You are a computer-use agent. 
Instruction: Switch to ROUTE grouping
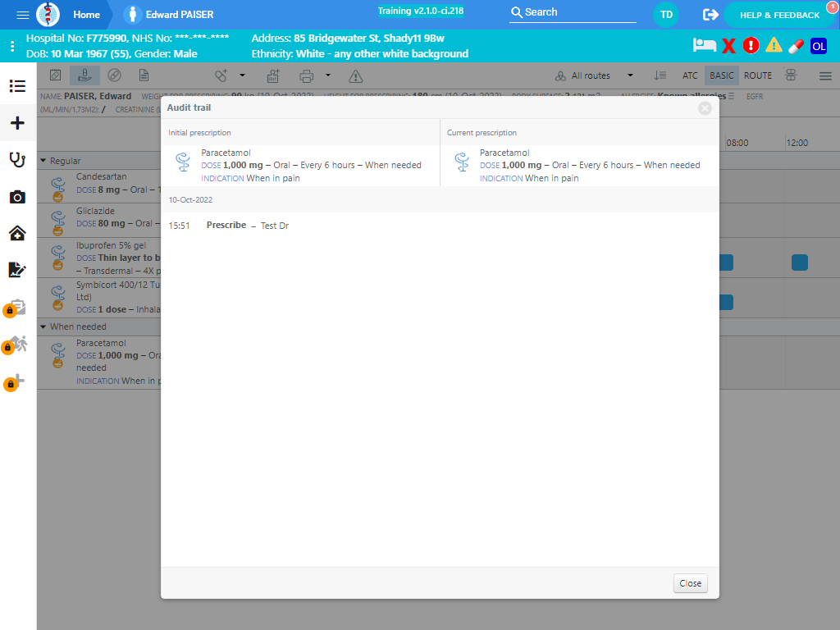pyautogui.click(x=757, y=75)
